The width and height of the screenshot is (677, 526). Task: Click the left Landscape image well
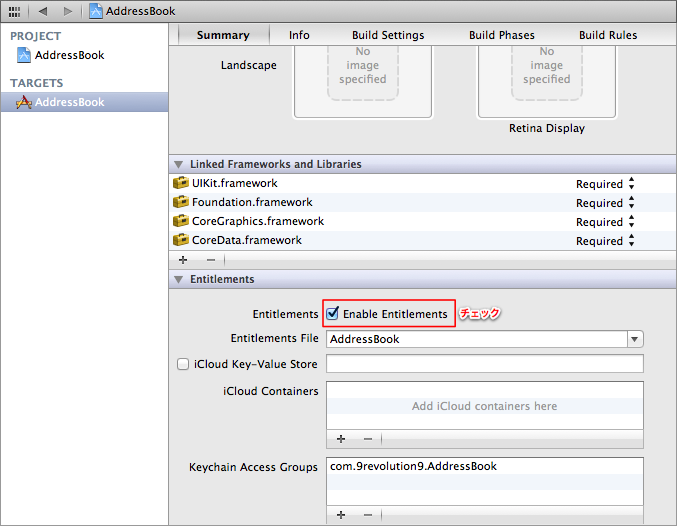pyautogui.click(x=363, y=81)
